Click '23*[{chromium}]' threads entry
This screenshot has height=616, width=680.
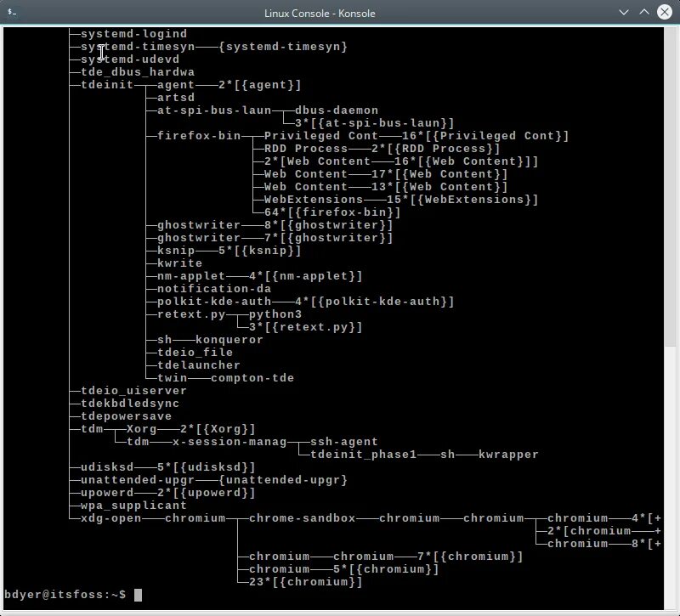[x=306, y=582]
